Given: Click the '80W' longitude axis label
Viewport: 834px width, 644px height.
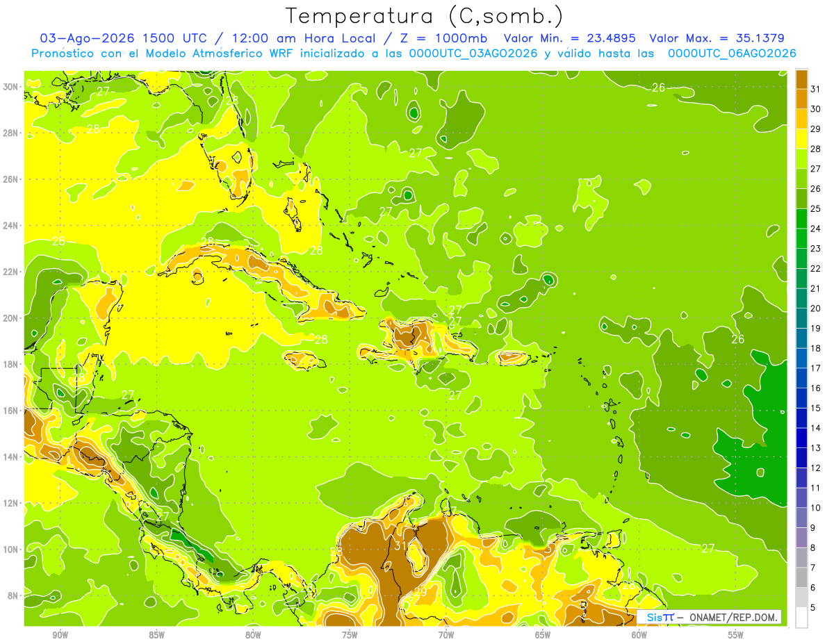Looking at the screenshot, I should 254,635.
